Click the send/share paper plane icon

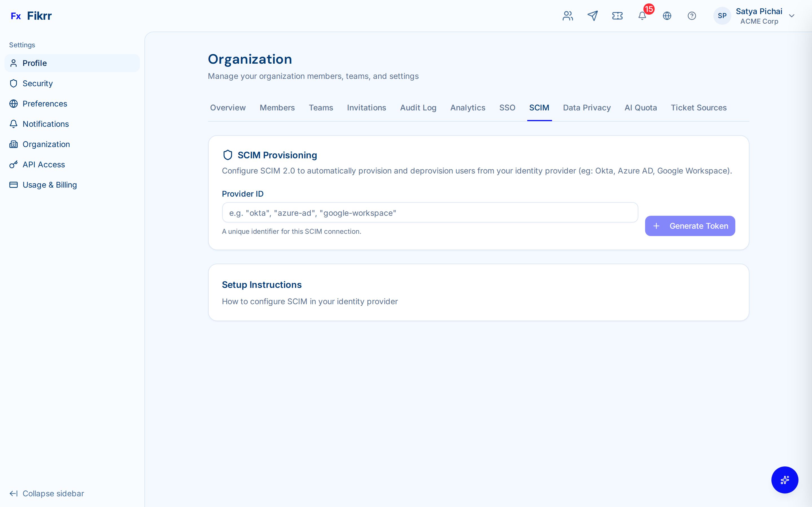coord(593,16)
